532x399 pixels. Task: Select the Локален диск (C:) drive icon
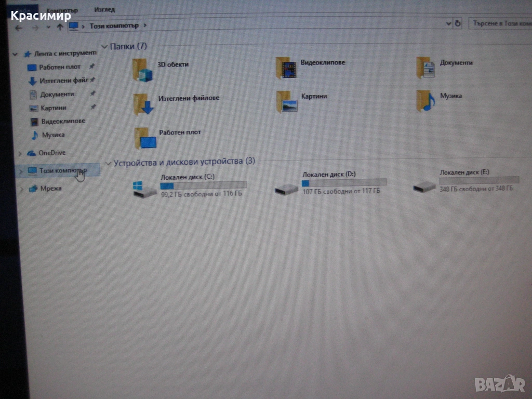(144, 189)
